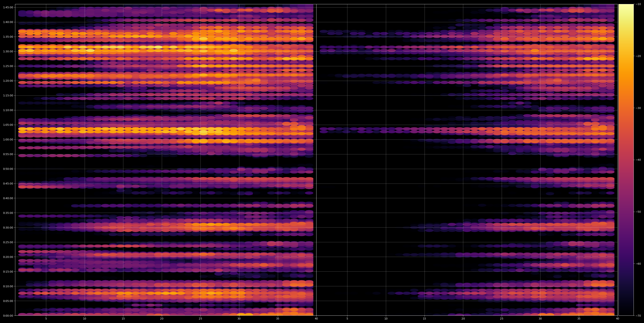This screenshot has height=323, width=644.
Task: Click the 0:05:00 y-axis tick label
Action: tap(8, 301)
